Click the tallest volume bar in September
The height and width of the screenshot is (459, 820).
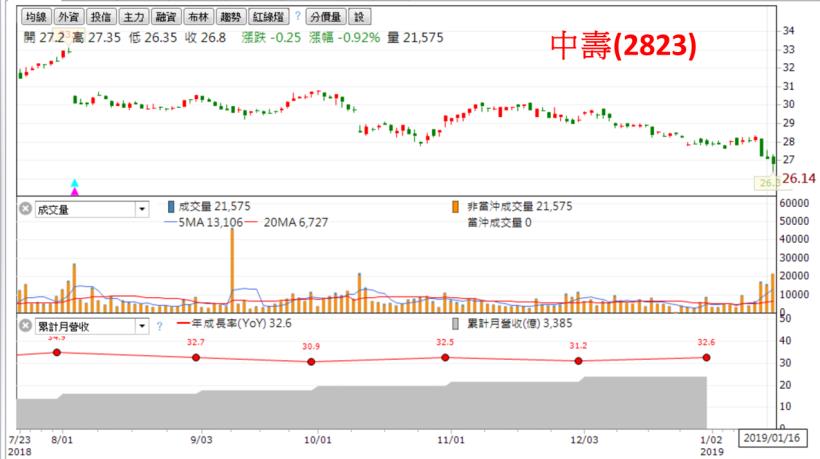232,270
